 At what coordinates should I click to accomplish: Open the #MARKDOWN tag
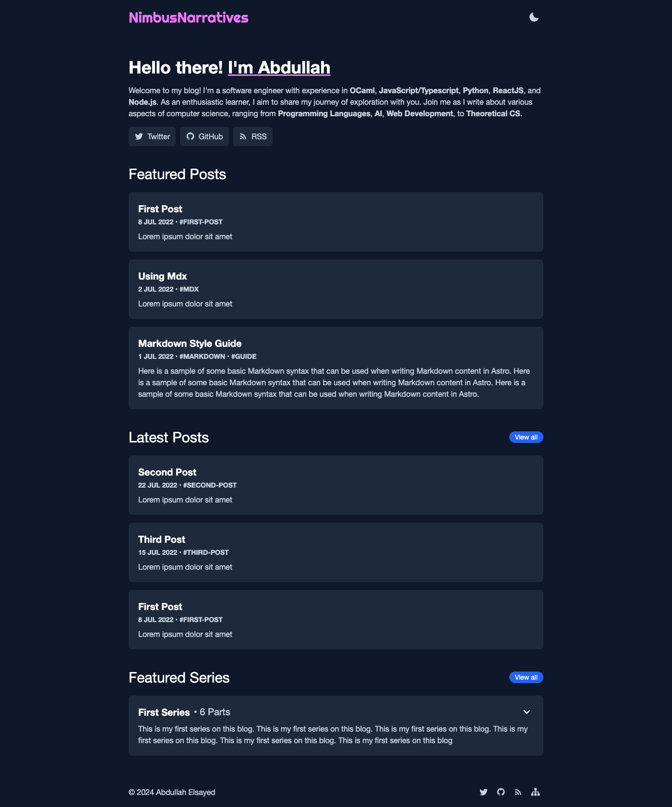click(x=202, y=356)
